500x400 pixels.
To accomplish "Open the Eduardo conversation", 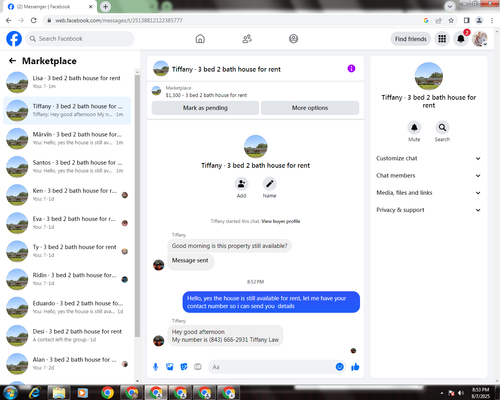I will pos(67,307).
